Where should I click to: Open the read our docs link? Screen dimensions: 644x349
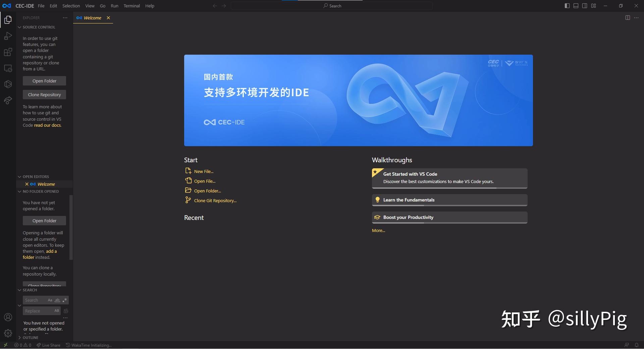coord(47,125)
